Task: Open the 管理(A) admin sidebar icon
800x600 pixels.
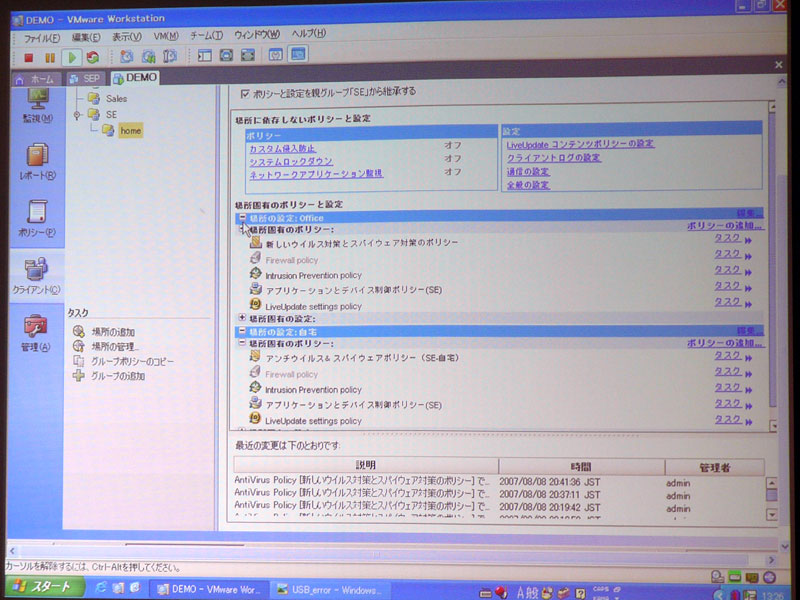Action: [36, 333]
